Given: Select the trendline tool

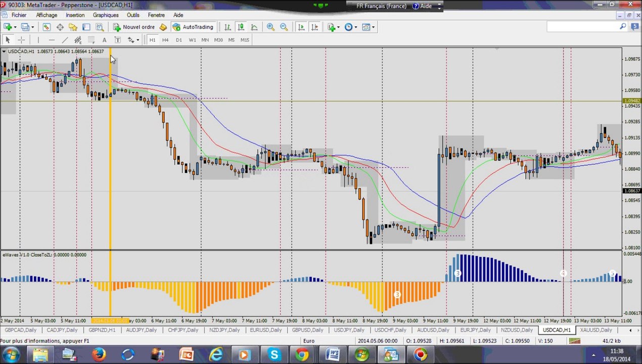Looking at the screenshot, I should pos(65,40).
